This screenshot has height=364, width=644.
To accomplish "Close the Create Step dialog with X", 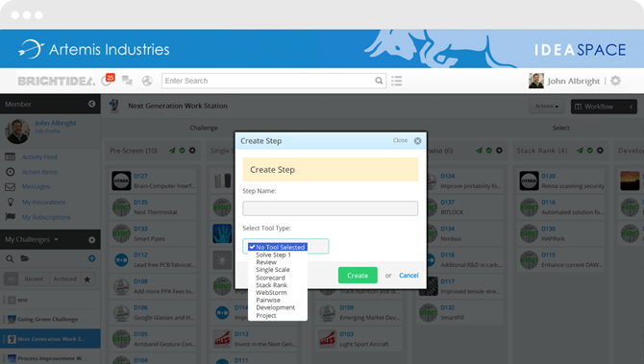I will pos(417,141).
